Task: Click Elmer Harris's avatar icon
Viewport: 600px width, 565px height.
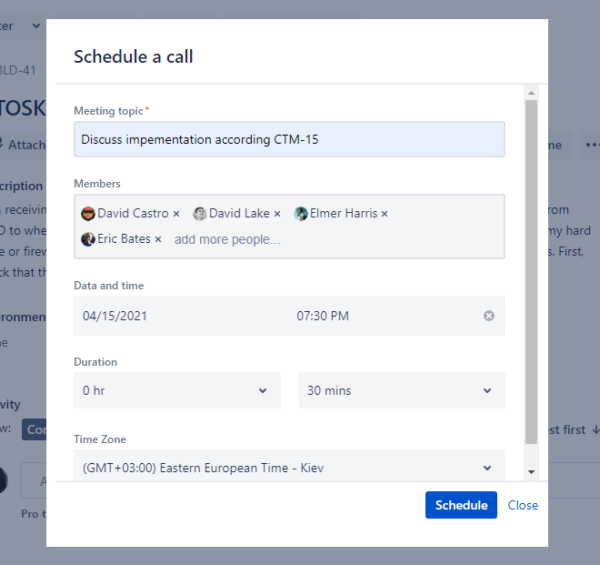Action: click(301, 213)
